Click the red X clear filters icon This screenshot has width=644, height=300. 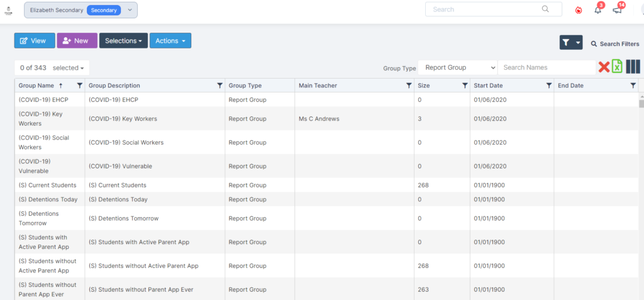604,67
